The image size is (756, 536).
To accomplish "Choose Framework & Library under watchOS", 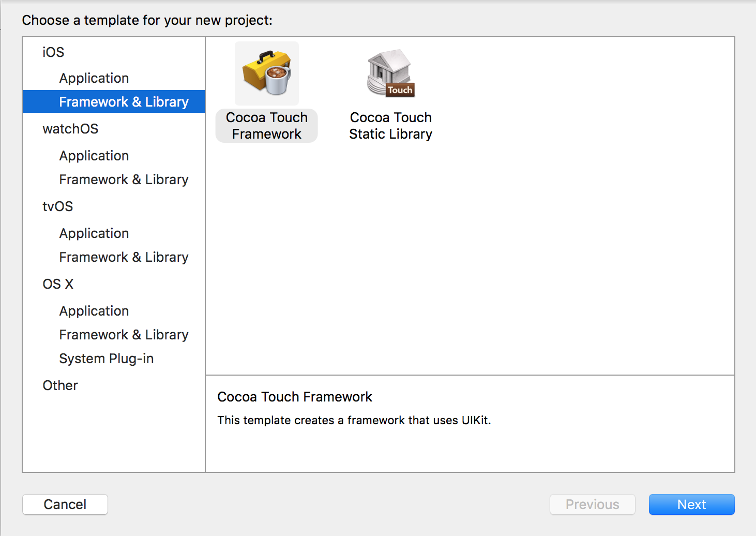I will (124, 180).
